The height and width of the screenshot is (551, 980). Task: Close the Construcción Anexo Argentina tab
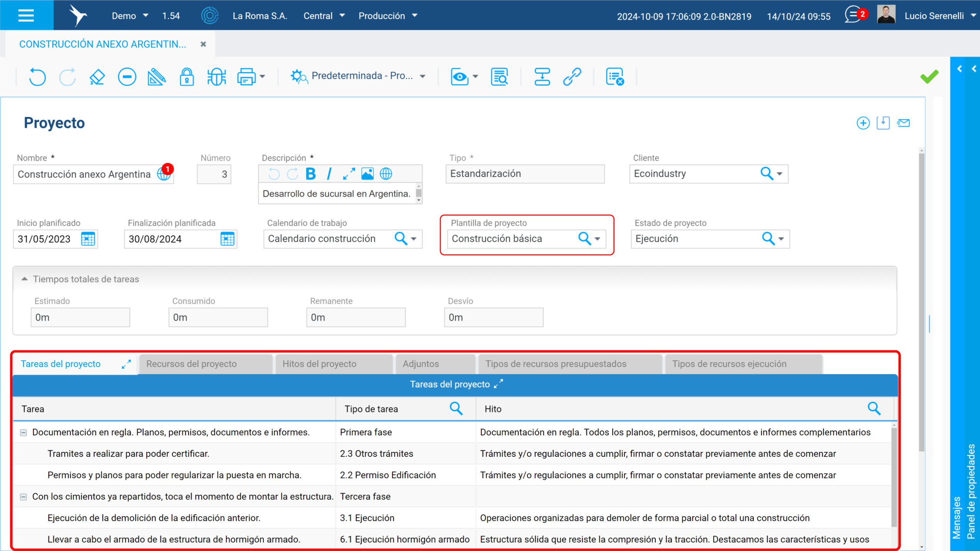(203, 44)
